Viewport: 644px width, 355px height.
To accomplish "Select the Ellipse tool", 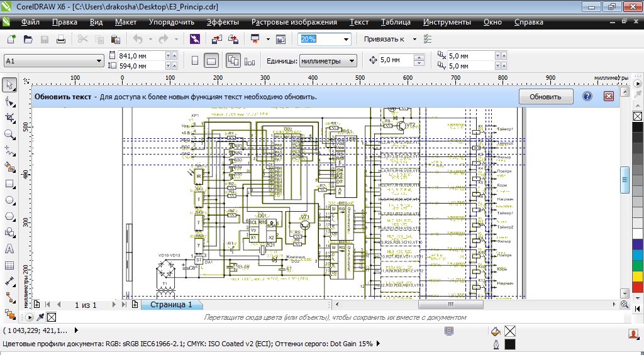I will [9, 200].
